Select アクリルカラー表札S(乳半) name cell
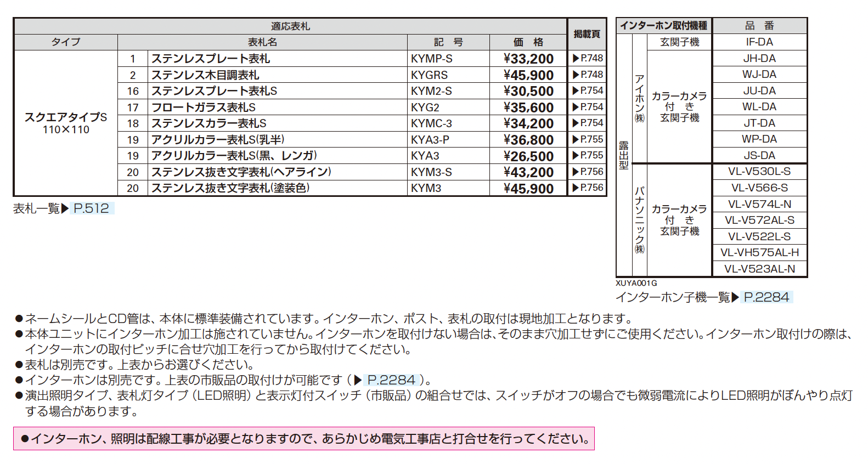The width and height of the screenshot is (868, 464). pos(277,139)
